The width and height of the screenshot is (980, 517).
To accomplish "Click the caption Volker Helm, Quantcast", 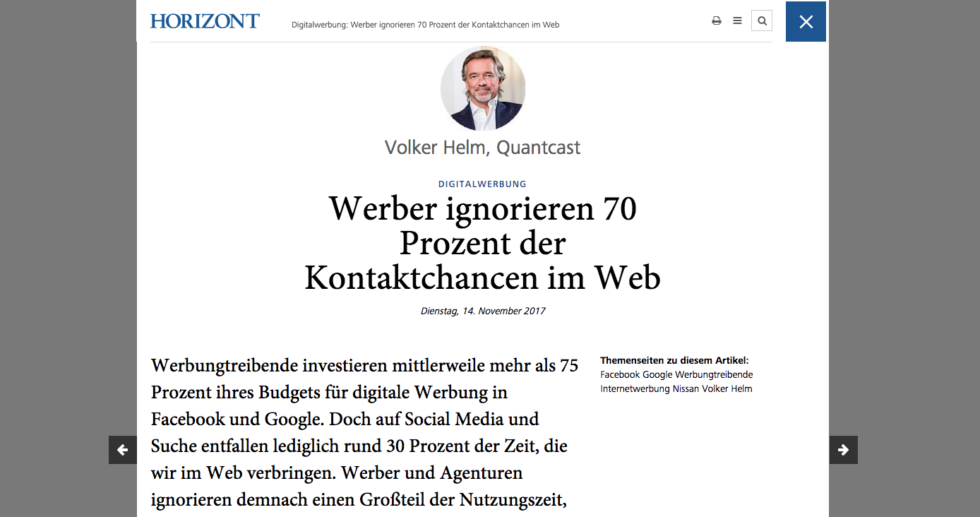I will (483, 148).
